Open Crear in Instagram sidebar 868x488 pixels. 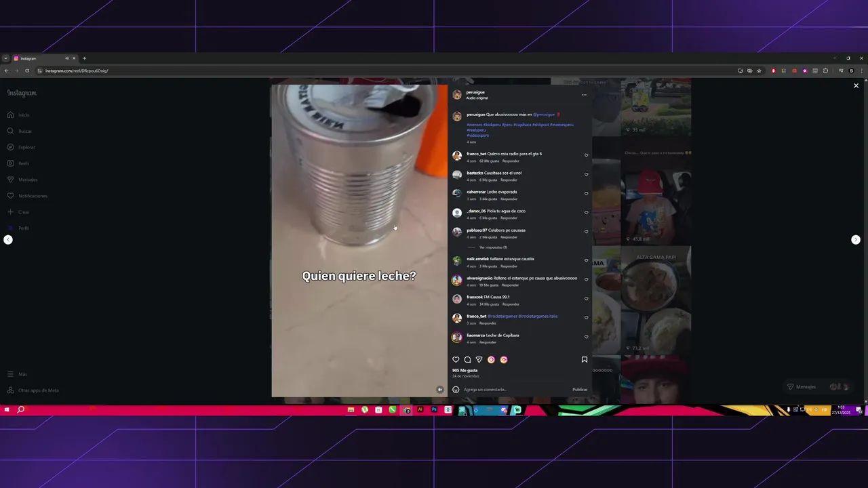18,212
